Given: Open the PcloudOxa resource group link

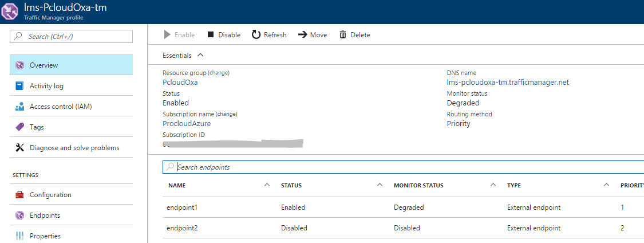Looking at the screenshot, I should coord(180,83).
